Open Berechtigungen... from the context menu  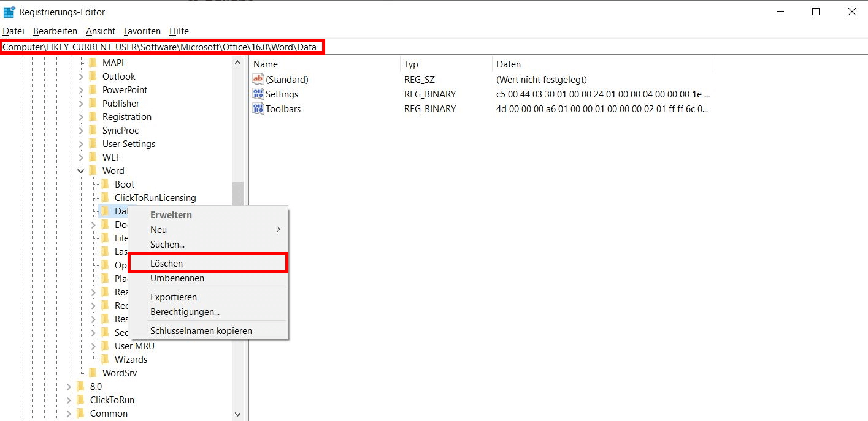[x=209, y=312]
